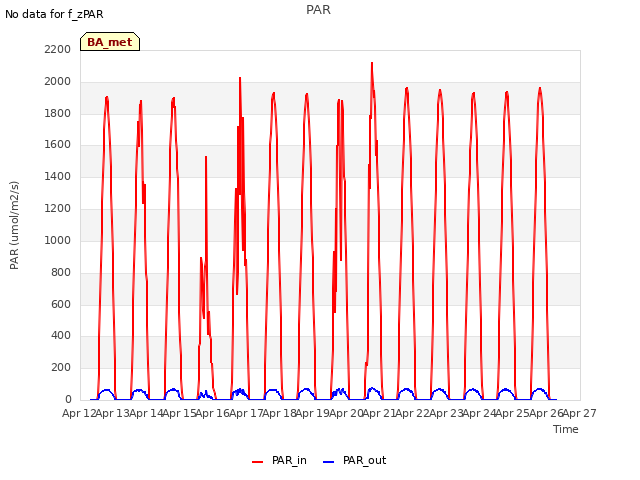Viewport: 640px width, 480px height.
Task: Click the x-axis label Apr 26
Action: pyautogui.click(x=546, y=413)
